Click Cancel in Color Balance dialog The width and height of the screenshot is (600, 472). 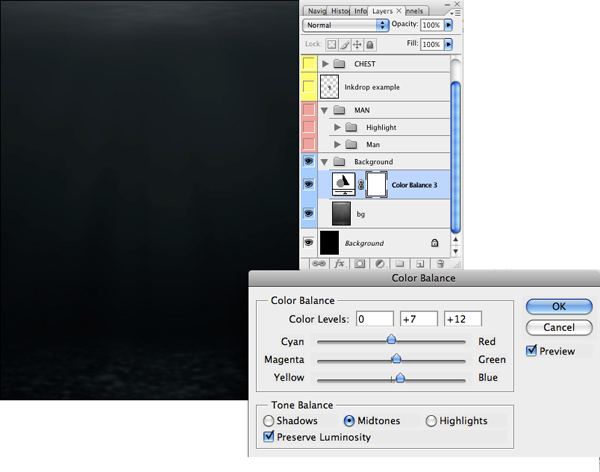[x=559, y=328]
